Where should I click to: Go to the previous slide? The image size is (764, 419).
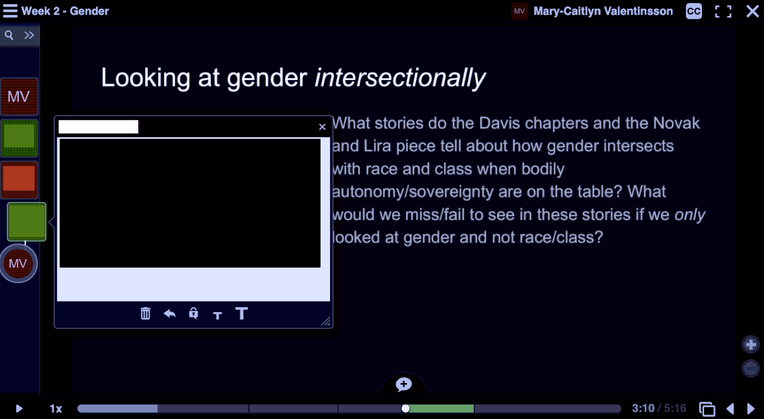[730, 408]
